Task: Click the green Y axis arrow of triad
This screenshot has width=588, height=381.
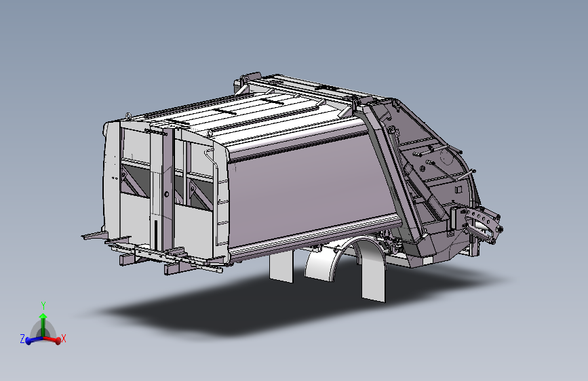Action: click(43, 325)
